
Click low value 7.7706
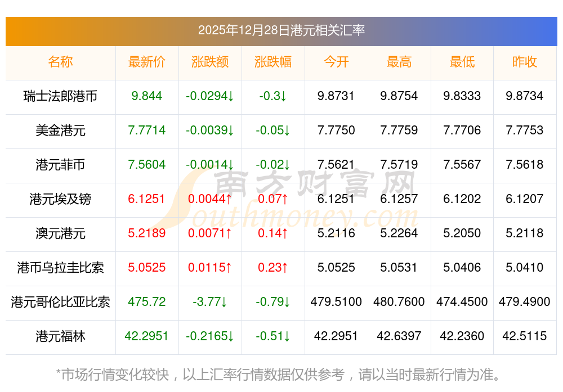(x=462, y=130)
